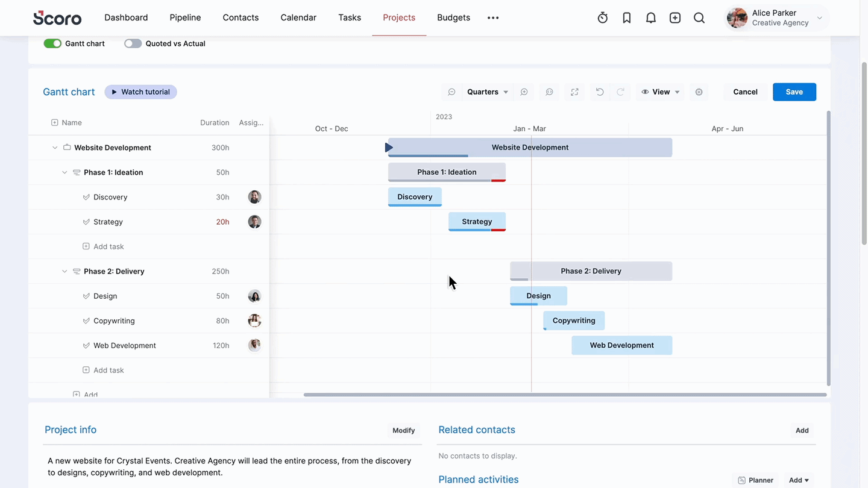Click Discovery task assignee avatar

pyautogui.click(x=254, y=197)
